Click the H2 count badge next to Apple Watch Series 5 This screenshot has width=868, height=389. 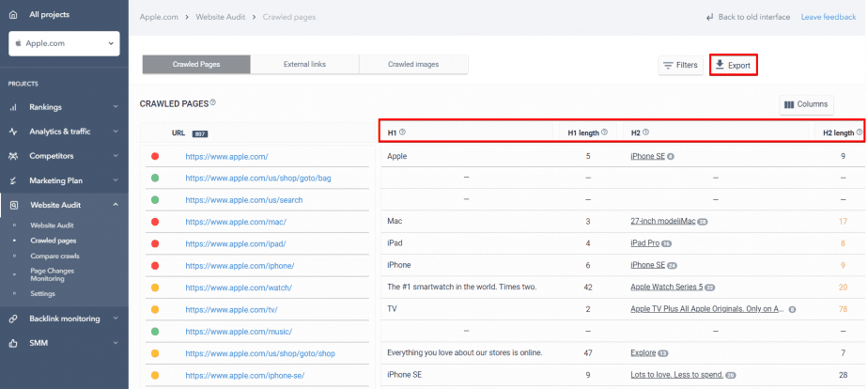[709, 288]
